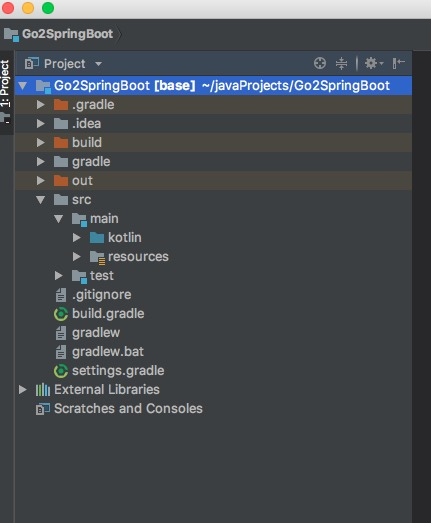Click the yellow macOS minimize button

coord(28,8)
